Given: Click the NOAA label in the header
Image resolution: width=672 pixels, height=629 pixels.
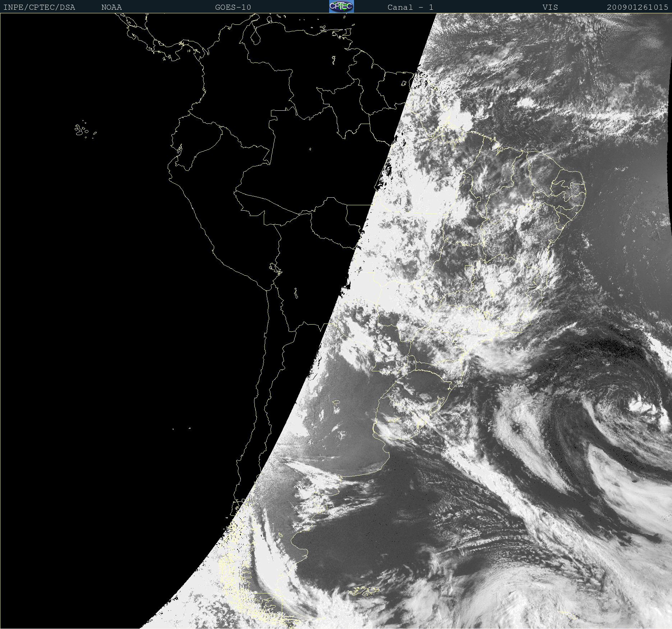Looking at the screenshot, I should click(x=111, y=7).
